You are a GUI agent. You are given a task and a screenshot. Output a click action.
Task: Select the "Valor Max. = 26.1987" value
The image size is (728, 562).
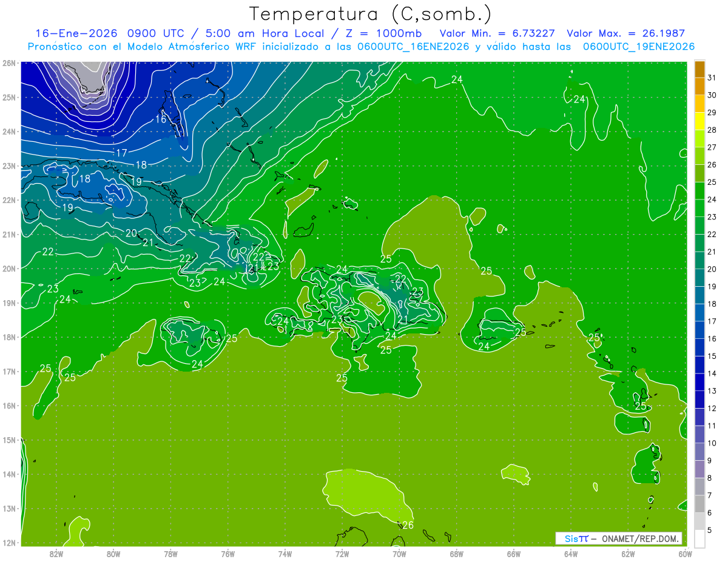point(625,33)
